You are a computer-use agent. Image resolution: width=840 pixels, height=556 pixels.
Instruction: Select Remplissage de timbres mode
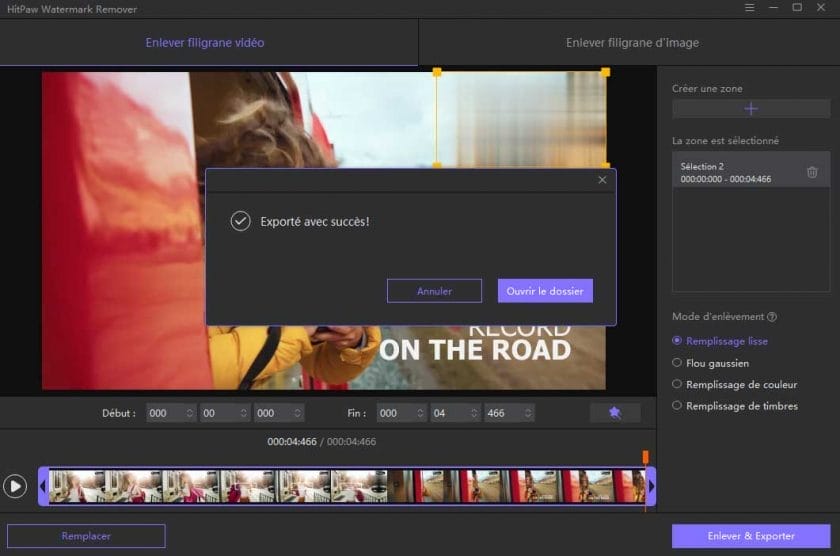pyautogui.click(x=678, y=405)
